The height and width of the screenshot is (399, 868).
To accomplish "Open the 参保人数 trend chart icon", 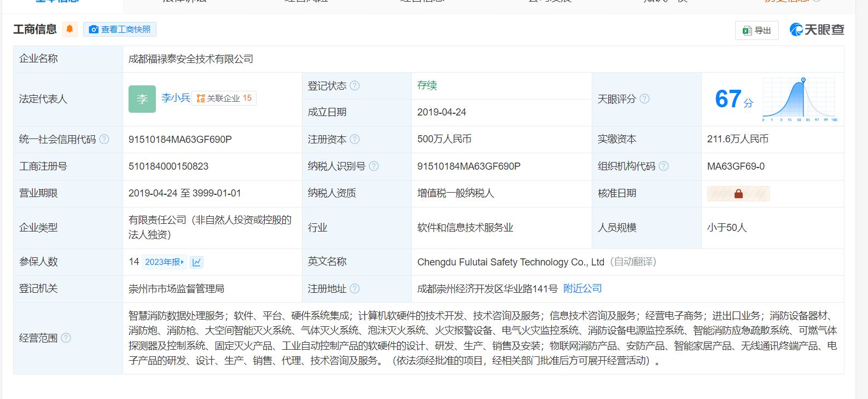I will (197, 263).
